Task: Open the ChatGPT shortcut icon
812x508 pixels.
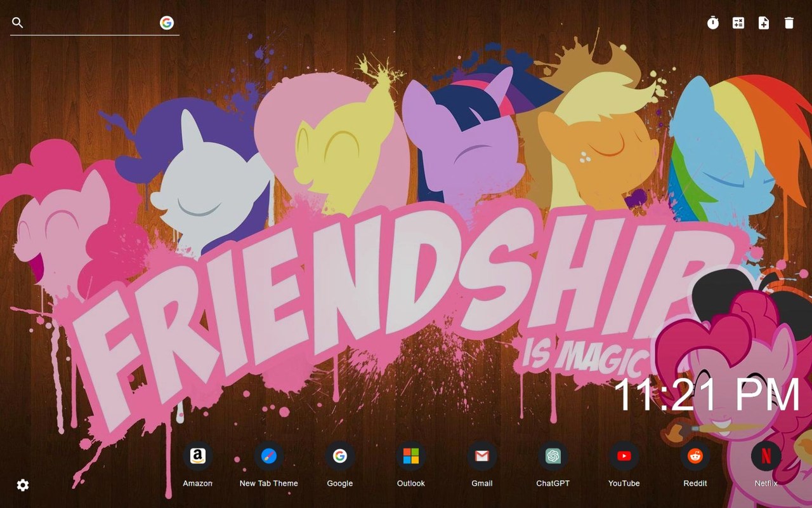Action: pos(553,456)
